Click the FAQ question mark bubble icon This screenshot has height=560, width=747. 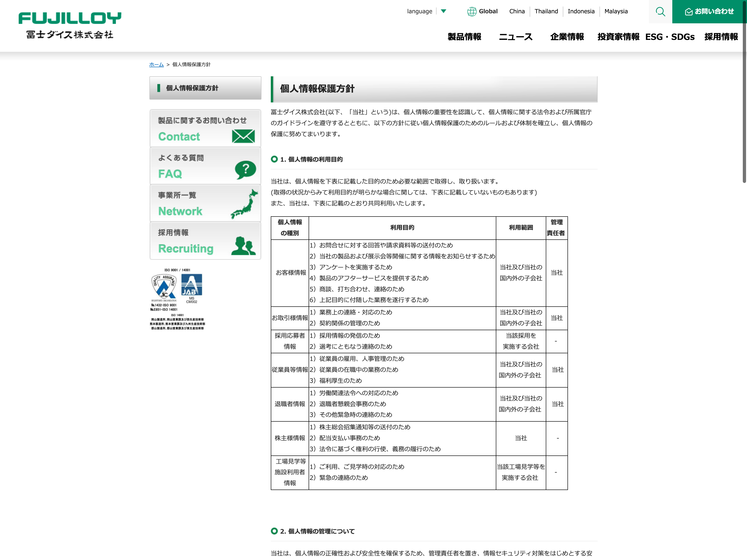click(246, 169)
